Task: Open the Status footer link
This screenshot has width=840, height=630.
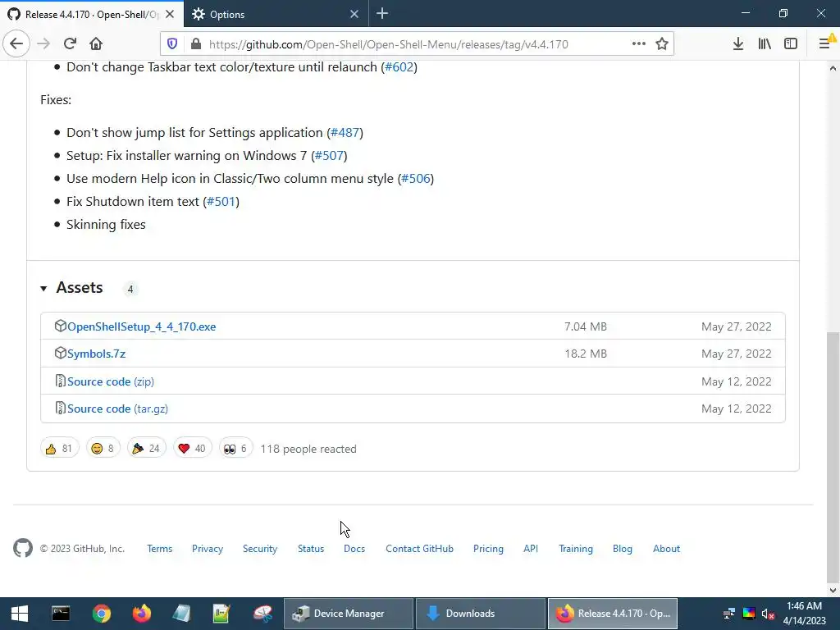Action: [x=311, y=549]
